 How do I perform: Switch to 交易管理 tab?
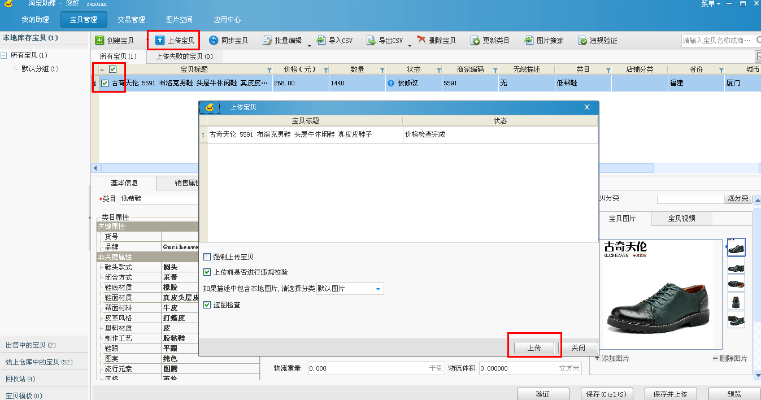click(131, 19)
